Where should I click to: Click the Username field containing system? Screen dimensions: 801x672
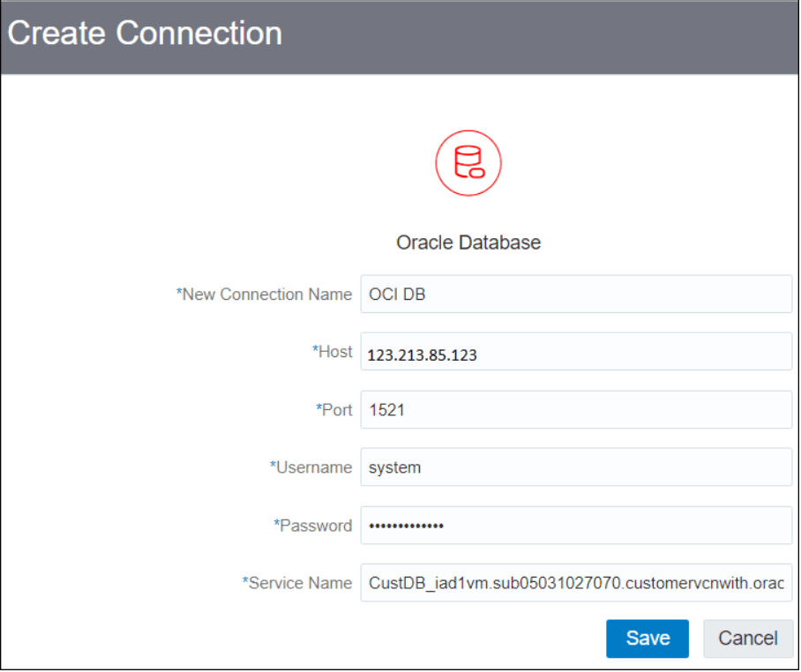(x=576, y=467)
